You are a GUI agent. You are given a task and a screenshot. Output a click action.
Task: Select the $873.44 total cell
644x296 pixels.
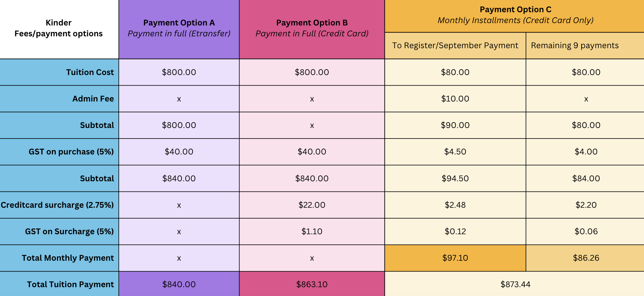[514, 284]
